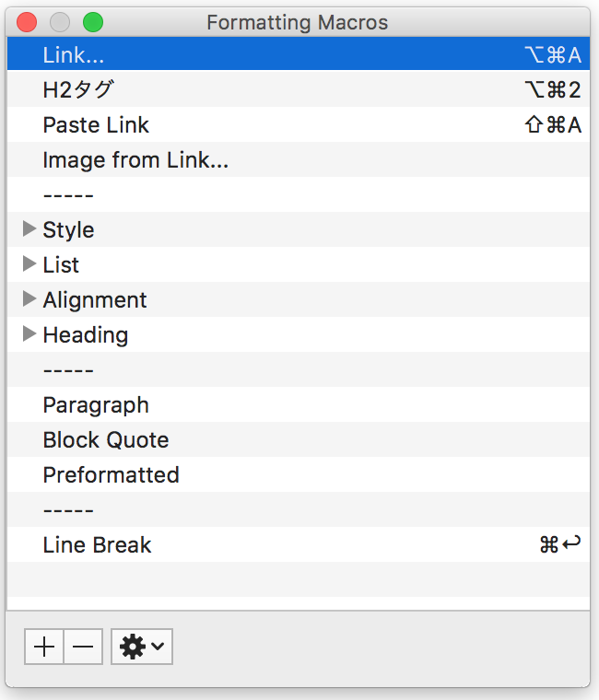The image size is (599, 700).
Task: Expand the List group triangle
Action: point(29,263)
